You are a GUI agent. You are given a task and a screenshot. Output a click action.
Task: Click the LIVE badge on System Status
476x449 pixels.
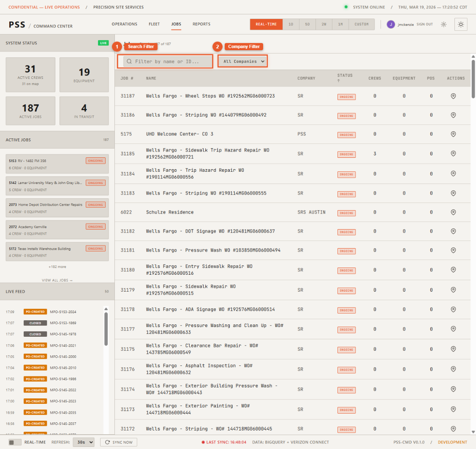pos(103,43)
